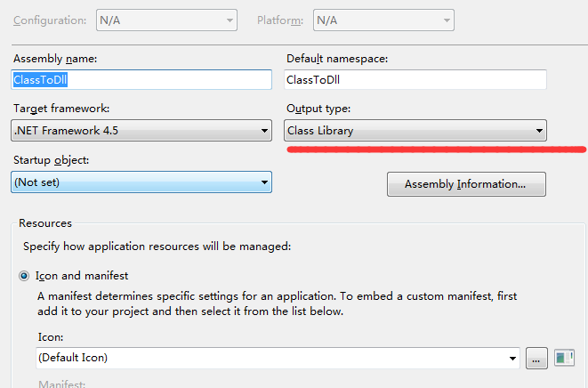Image resolution: width=588 pixels, height=388 pixels.
Task: Click the Default namespace label
Action: tap(337, 59)
